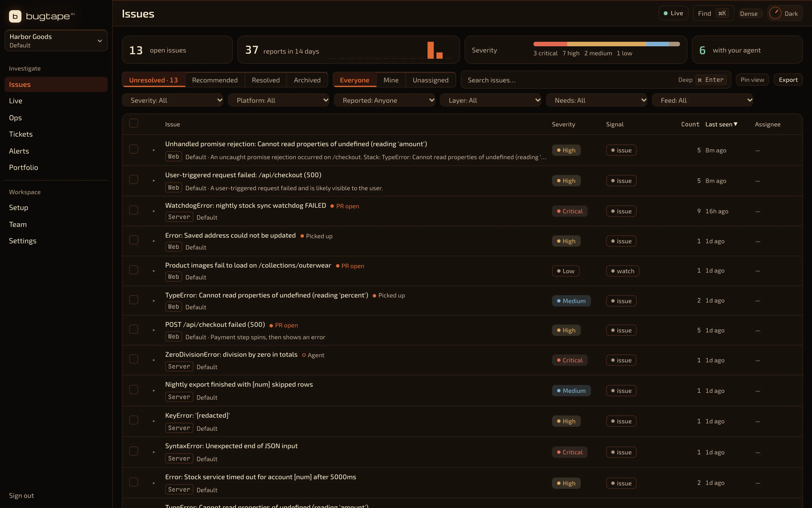Show only Mine issues
Image resolution: width=812 pixels, height=508 pixels.
click(x=391, y=80)
